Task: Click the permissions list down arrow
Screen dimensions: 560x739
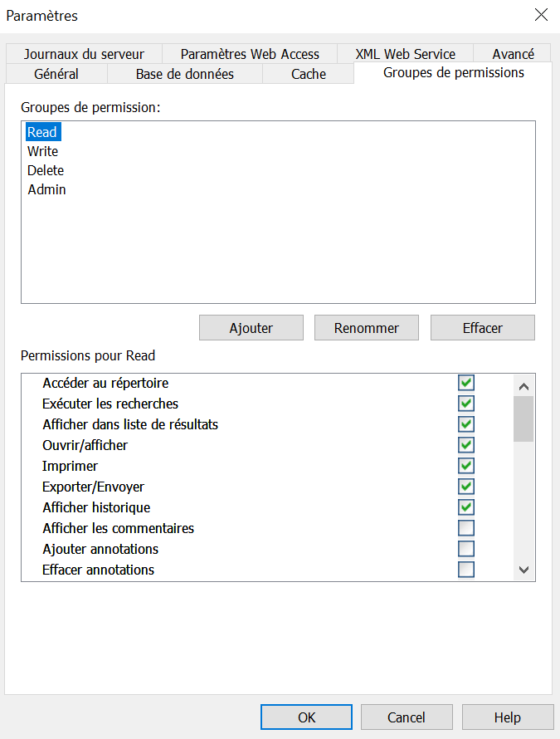Action: [523, 570]
